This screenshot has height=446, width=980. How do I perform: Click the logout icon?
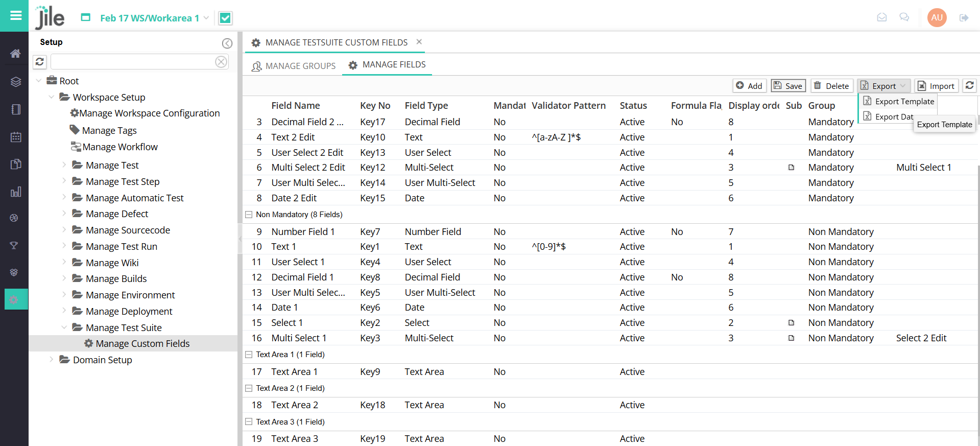(x=964, y=18)
